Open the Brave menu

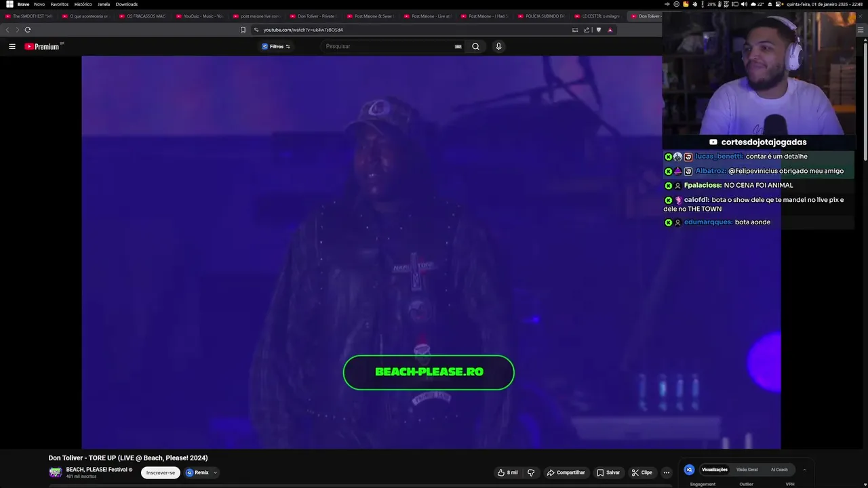tap(23, 4)
